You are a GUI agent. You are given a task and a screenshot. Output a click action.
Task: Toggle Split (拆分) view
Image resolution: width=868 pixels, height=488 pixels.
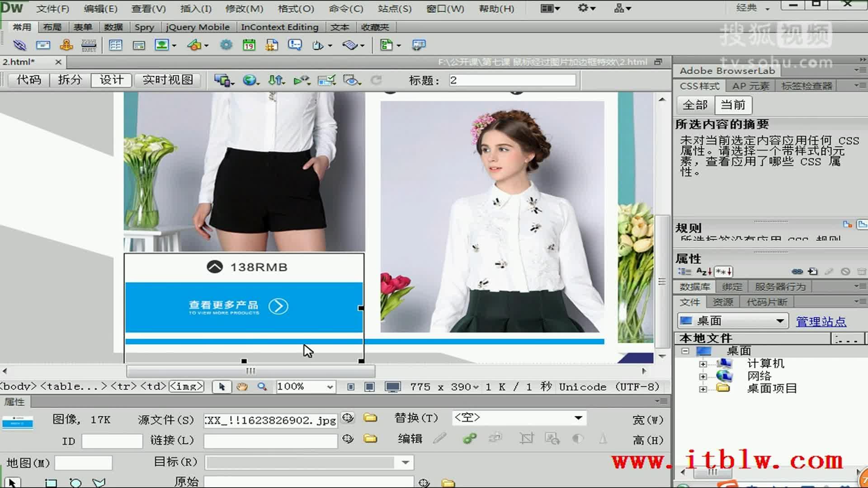[x=70, y=80]
